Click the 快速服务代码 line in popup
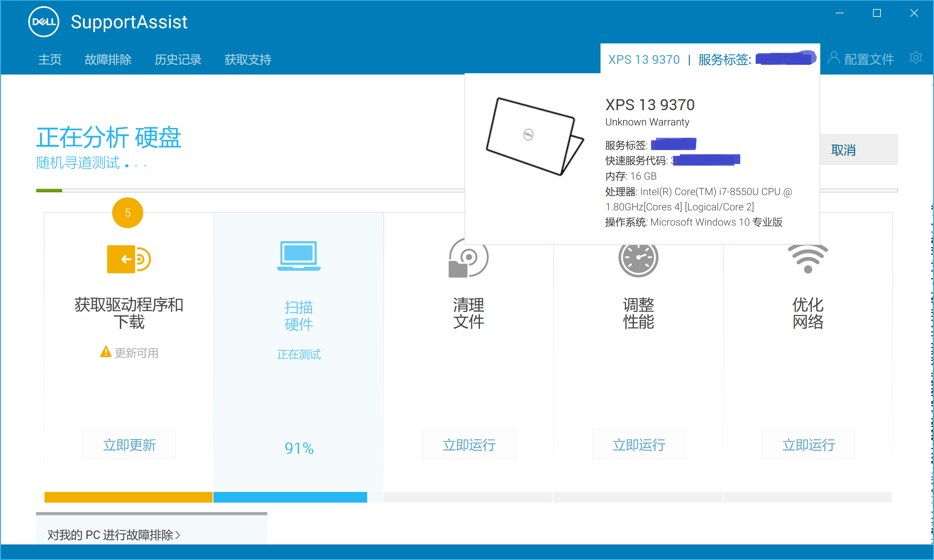Screen dimensions: 934x560 (x=672, y=160)
